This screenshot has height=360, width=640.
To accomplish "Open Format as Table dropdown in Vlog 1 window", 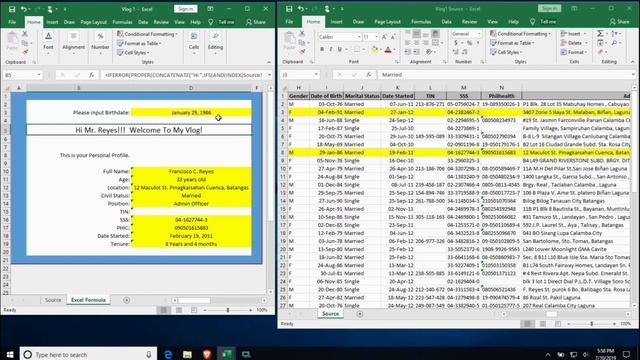I will (x=139, y=43).
